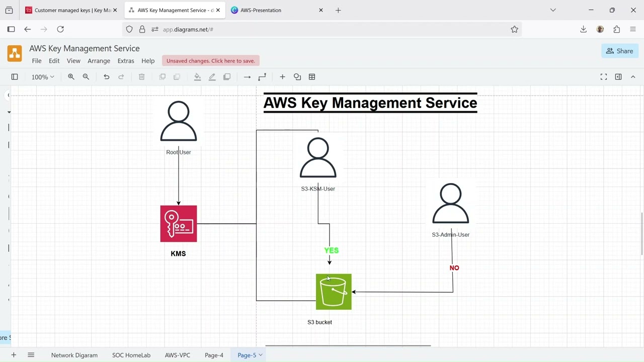
Task: Toggle the shadow icon in toolbar
Action: pyautogui.click(x=227, y=77)
